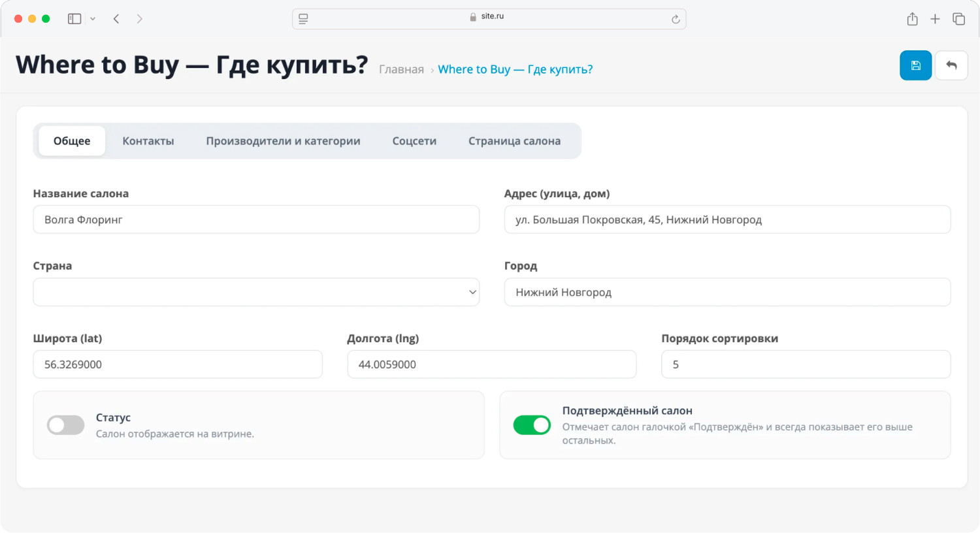Open a new tab with the plus icon
Screen dimensions: 980x533
point(935,19)
